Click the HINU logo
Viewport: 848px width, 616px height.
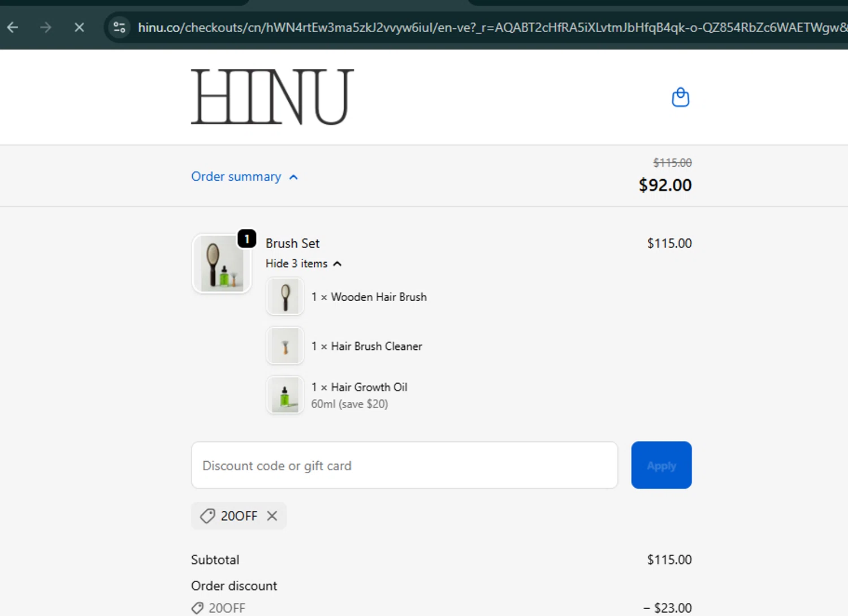(272, 97)
